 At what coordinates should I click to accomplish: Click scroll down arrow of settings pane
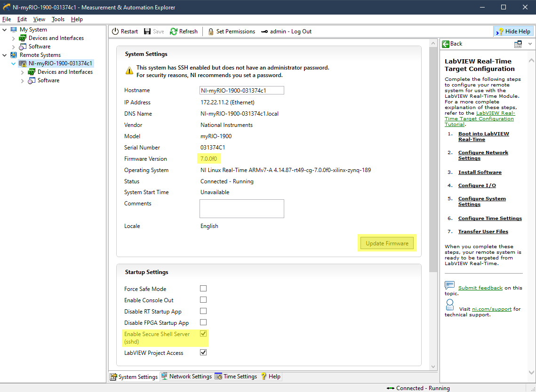point(433,367)
